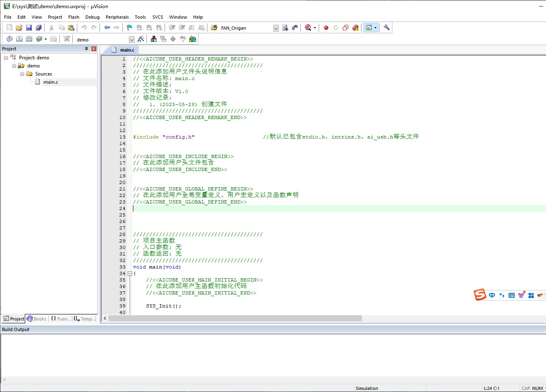Click the editor horizontal scrollbar thumb
Viewport: 546px width, 392px height.
[235, 318]
